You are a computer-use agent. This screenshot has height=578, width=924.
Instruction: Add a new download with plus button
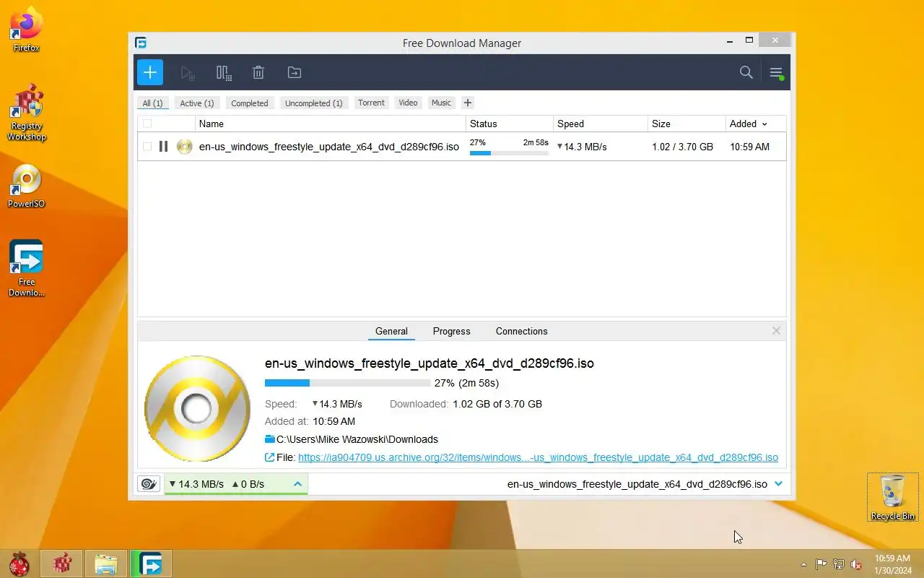tap(150, 72)
